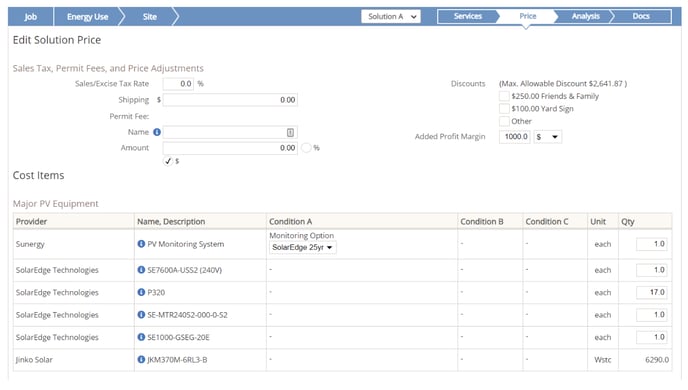The image size is (688, 390).
Task: Go to the Energy Use step
Action: [87, 17]
